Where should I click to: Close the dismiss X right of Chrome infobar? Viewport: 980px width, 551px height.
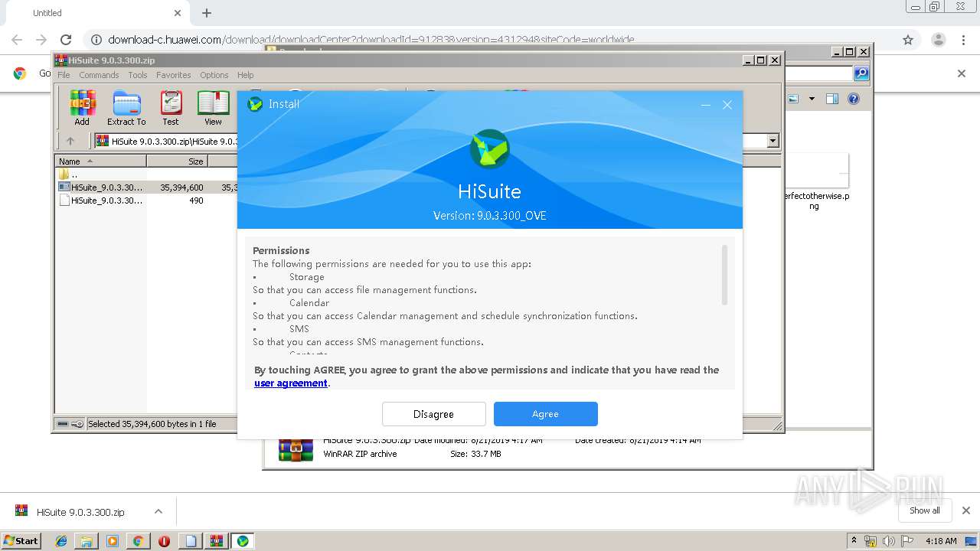point(962,73)
